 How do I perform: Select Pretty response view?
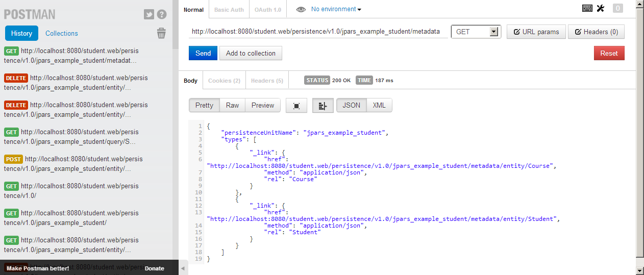click(204, 105)
